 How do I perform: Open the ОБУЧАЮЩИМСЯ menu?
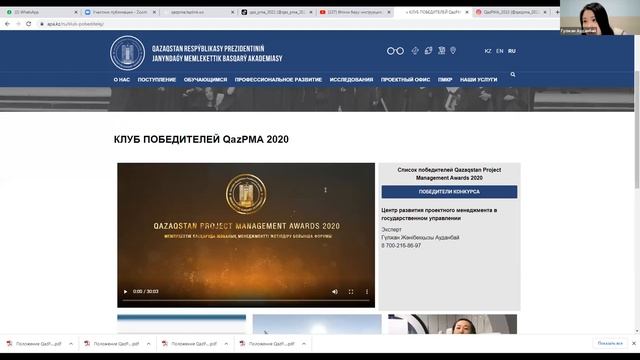205,80
